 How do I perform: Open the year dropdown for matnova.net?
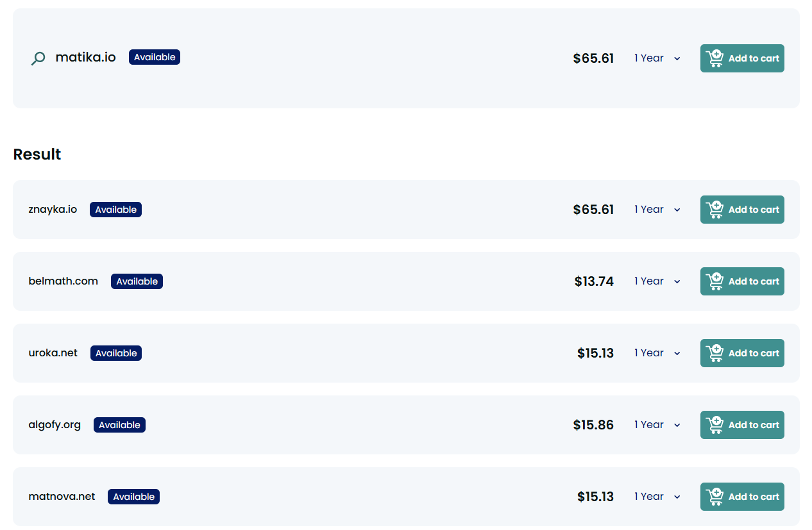657,497
